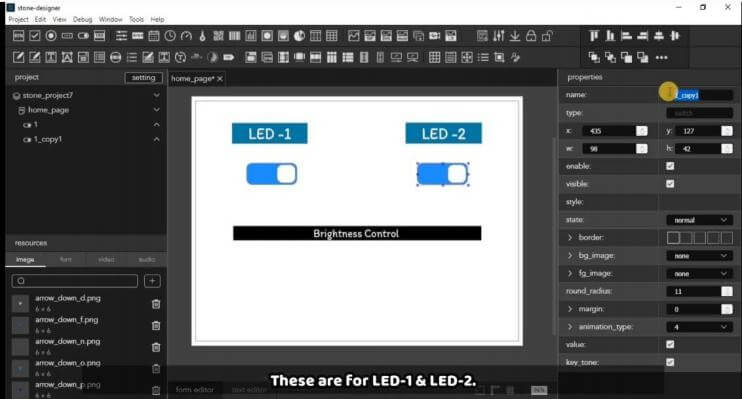Switch to the font resources tab
Image resolution: width=742 pixels, height=399 pixels.
click(x=66, y=259)
